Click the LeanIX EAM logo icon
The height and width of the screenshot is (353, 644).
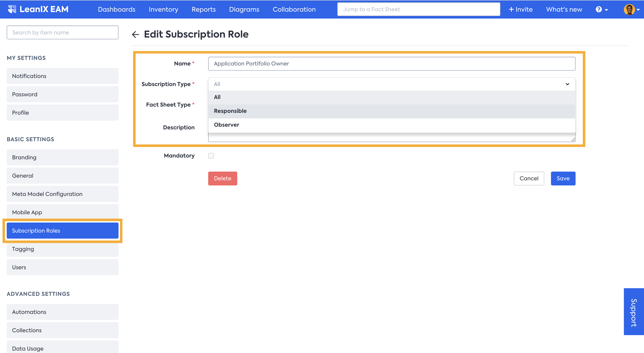(x=12, y=9)
